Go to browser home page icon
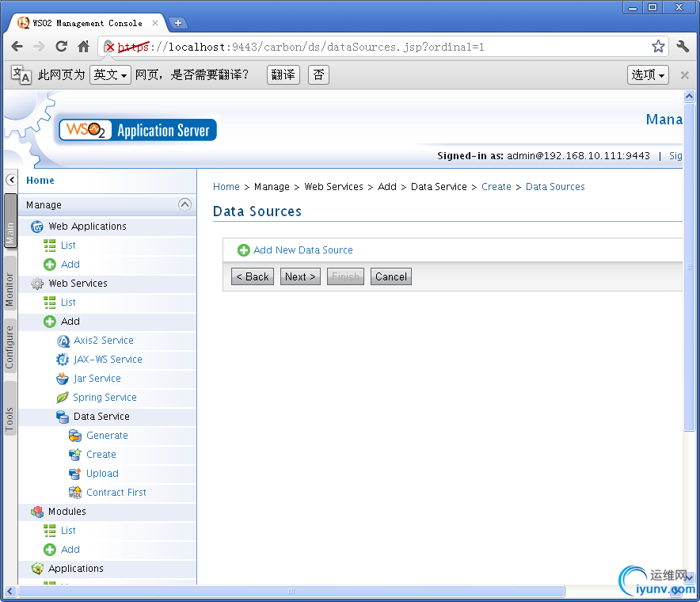 click(83, 47)
